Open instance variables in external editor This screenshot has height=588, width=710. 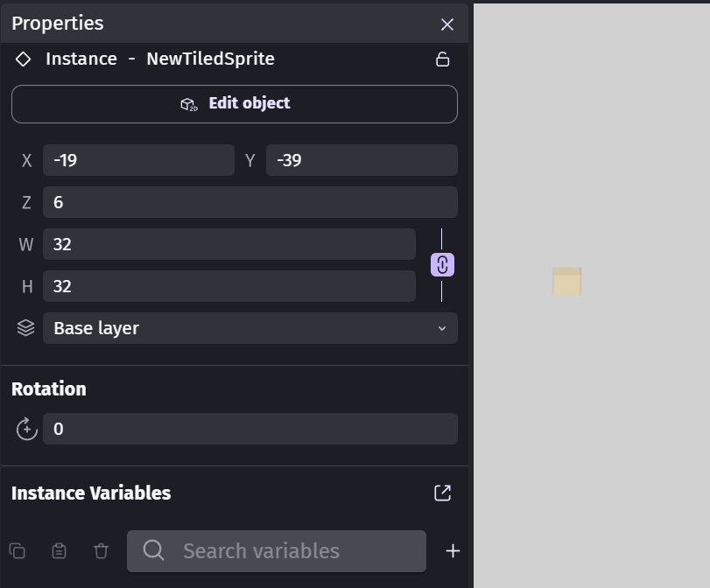(x=443, y=493)
